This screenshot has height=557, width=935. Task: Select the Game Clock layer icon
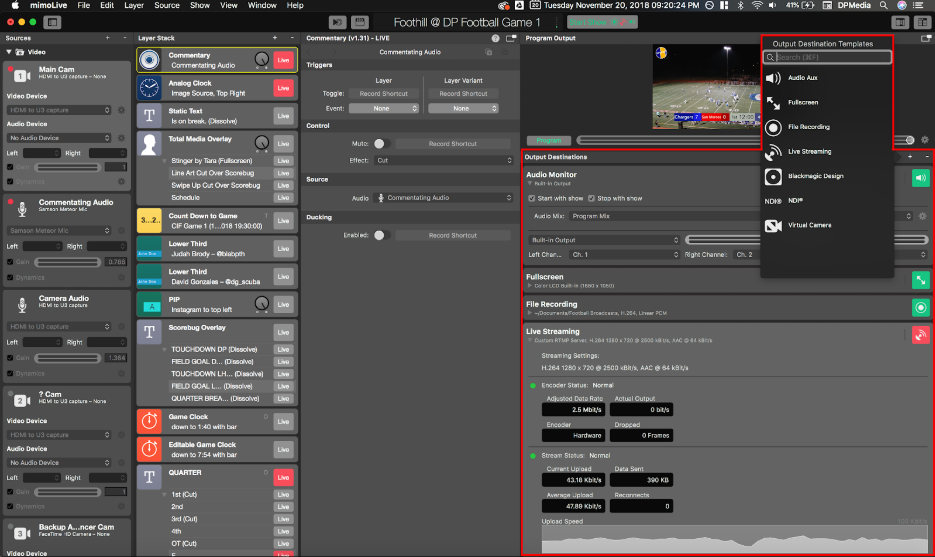click(x=150, y=421)
